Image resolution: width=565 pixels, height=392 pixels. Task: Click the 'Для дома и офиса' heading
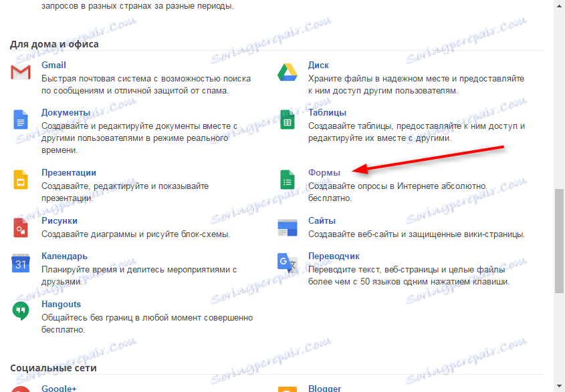pyautogui.click(x=54, y=44)
